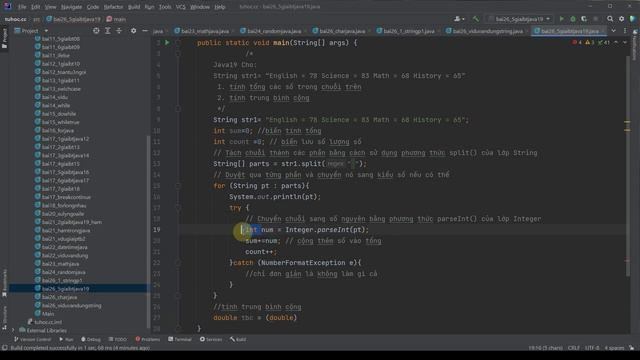
Task: Open Version Control tool window
Action: coord(32,339)
